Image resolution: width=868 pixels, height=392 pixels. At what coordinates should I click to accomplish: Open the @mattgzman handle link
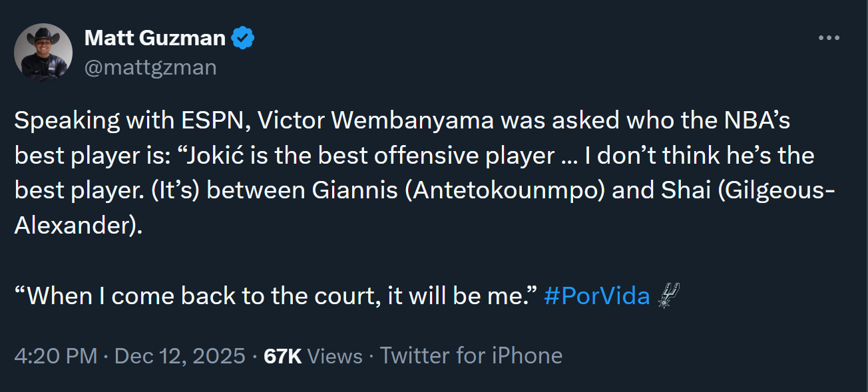tap(150, 67)
